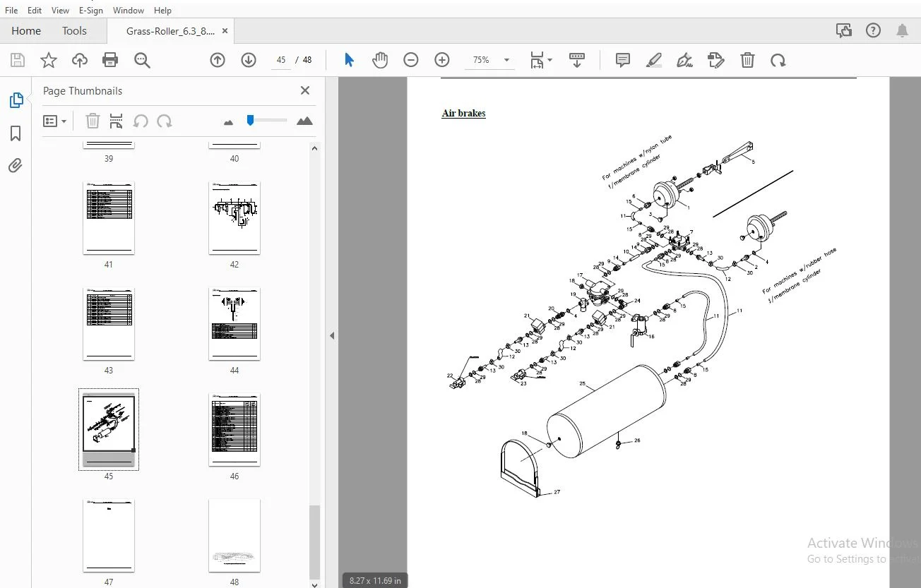Add the document to starred with the star icon

[x=49, y=61]
